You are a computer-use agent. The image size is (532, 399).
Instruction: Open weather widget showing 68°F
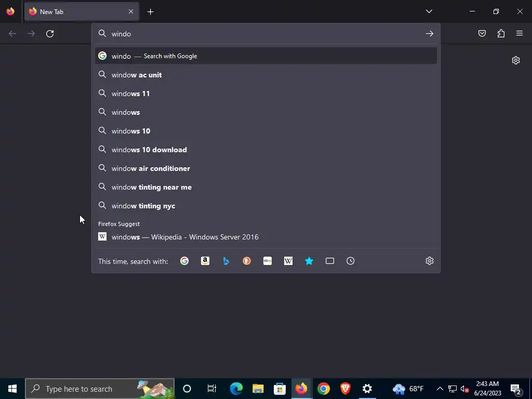(x=408, y=389)
